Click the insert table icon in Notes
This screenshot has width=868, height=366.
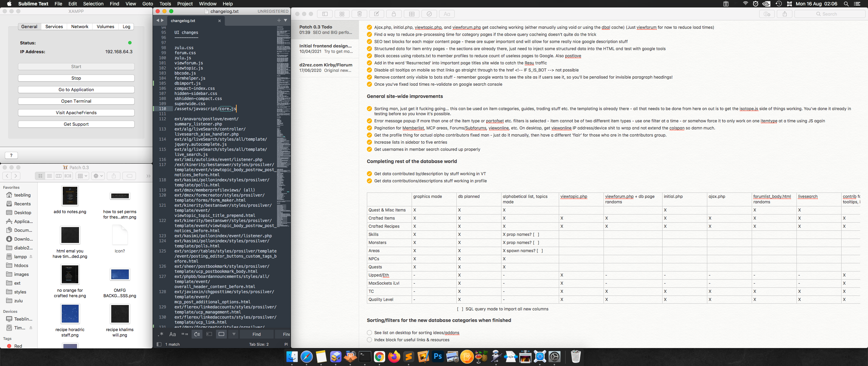(412, 14)
